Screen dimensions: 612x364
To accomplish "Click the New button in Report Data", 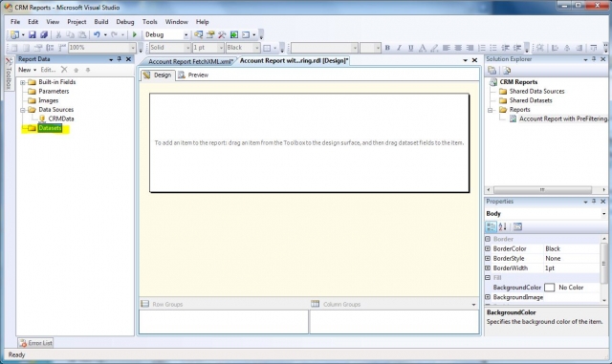I will pyautogui.click(x=27, y=70).
